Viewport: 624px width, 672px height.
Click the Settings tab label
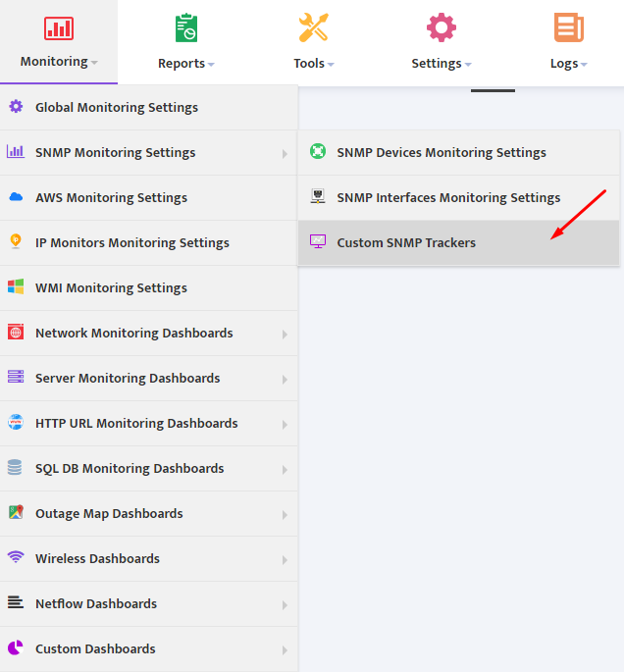[437, 64]
